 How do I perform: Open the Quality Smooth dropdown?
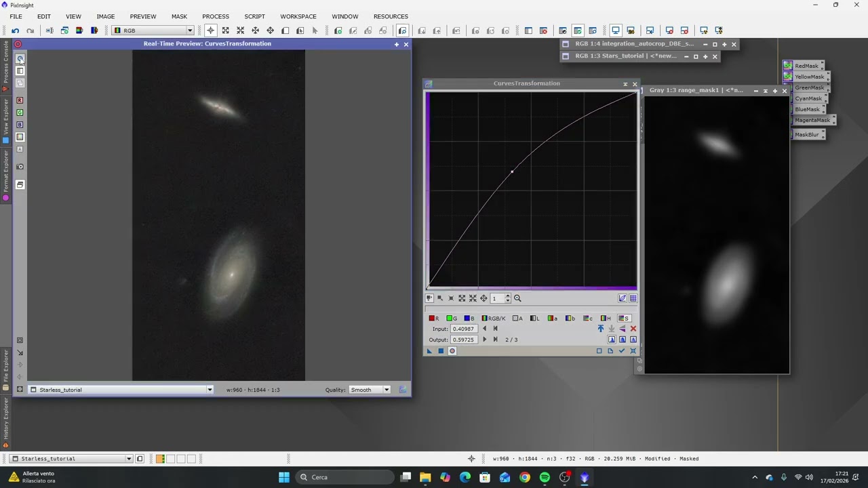[x=370, y=390]
